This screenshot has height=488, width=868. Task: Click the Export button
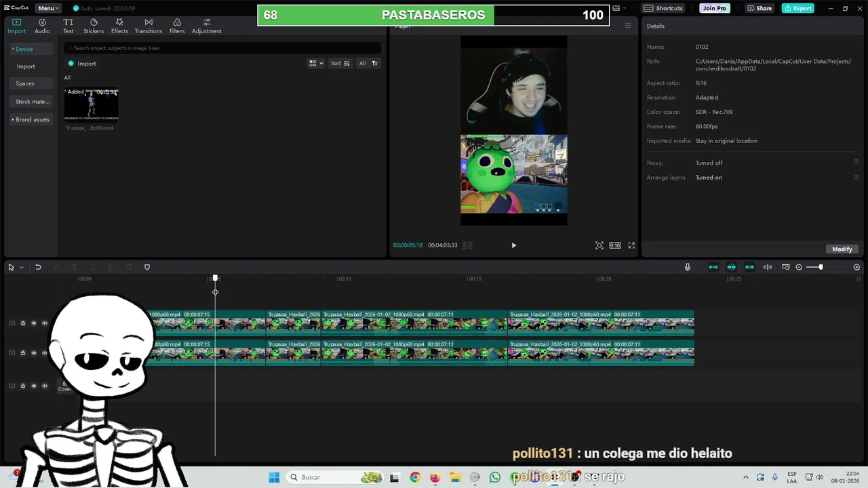pos(797,8)
